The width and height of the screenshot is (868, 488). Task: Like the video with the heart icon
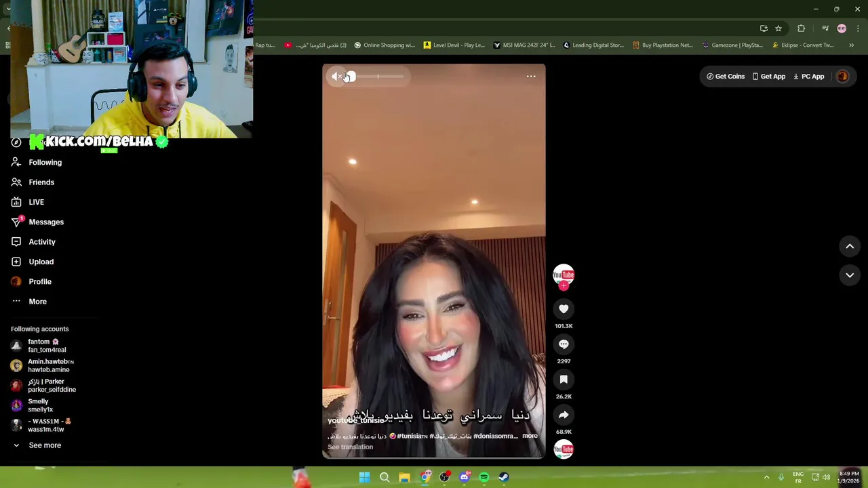564,309
